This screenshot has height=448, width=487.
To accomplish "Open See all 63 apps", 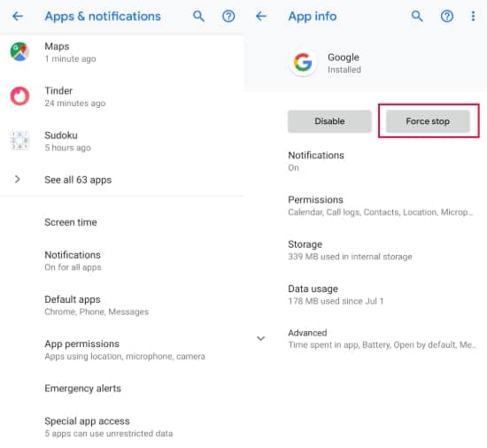I will tap(122, 180).
